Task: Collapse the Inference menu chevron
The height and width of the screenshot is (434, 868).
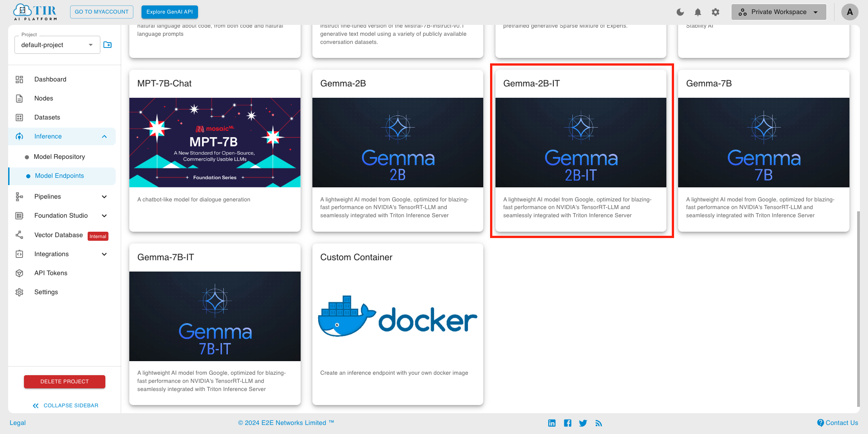Action: point(104,137)
